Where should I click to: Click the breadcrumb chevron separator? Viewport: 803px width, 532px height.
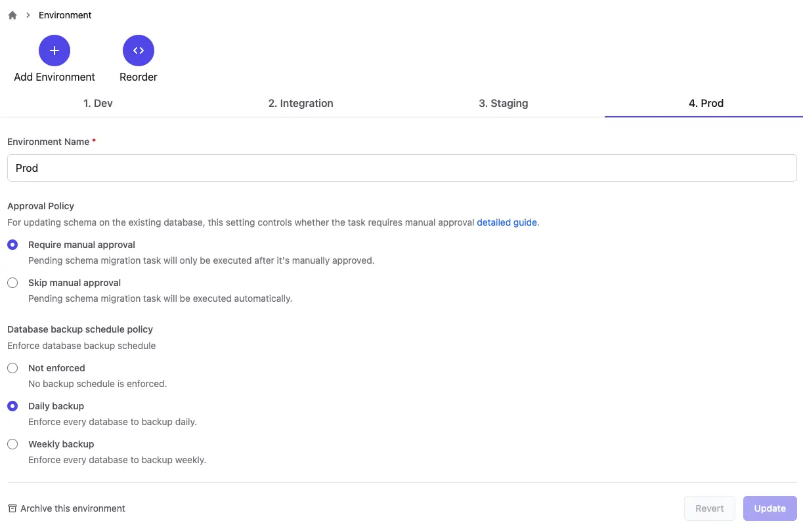click(x=28, y=15)
